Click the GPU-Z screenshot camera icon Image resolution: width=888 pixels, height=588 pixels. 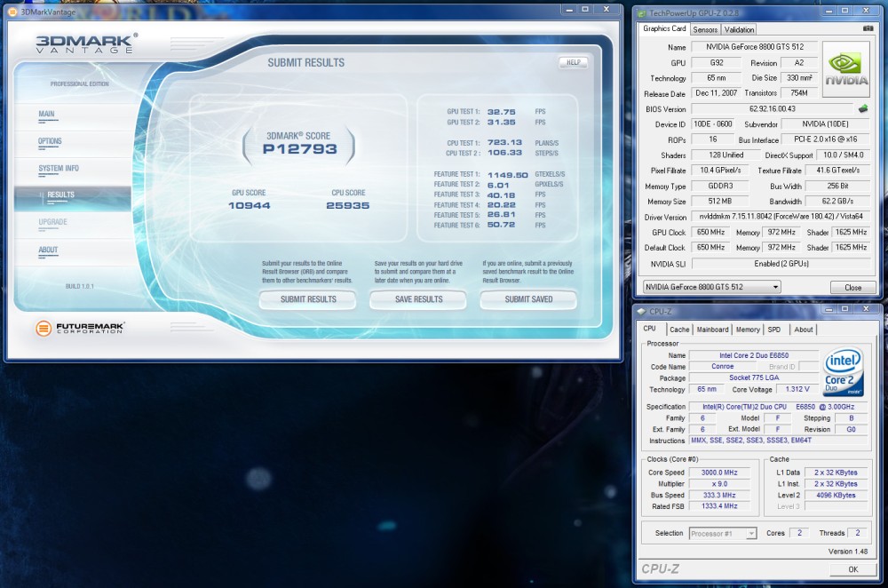point(868,28)
